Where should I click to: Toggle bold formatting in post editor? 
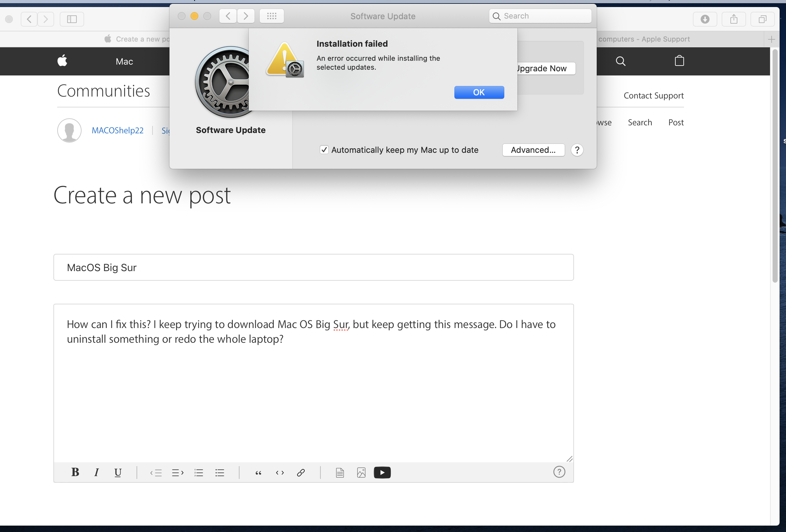click(75, 472)
